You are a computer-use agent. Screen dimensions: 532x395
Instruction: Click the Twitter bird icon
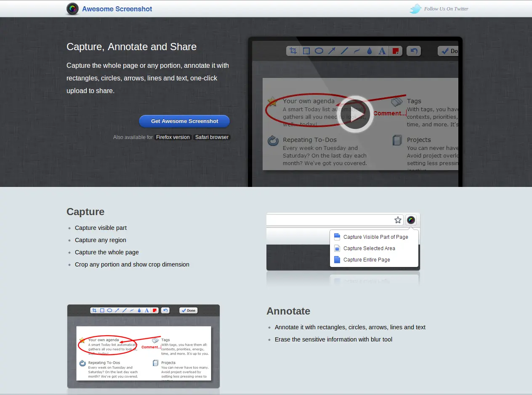tap(416, 9)
